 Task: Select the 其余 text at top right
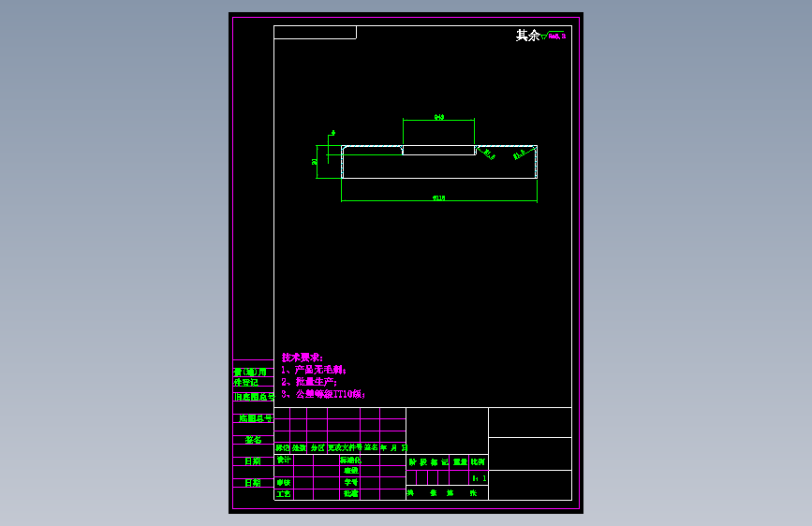(527, 36)
